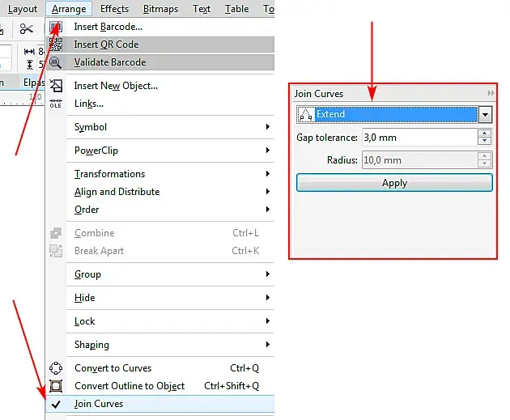The image size is (510, 420).
Task: Open the Table menu
Action: pyautogui.click(x=236, y=9)
